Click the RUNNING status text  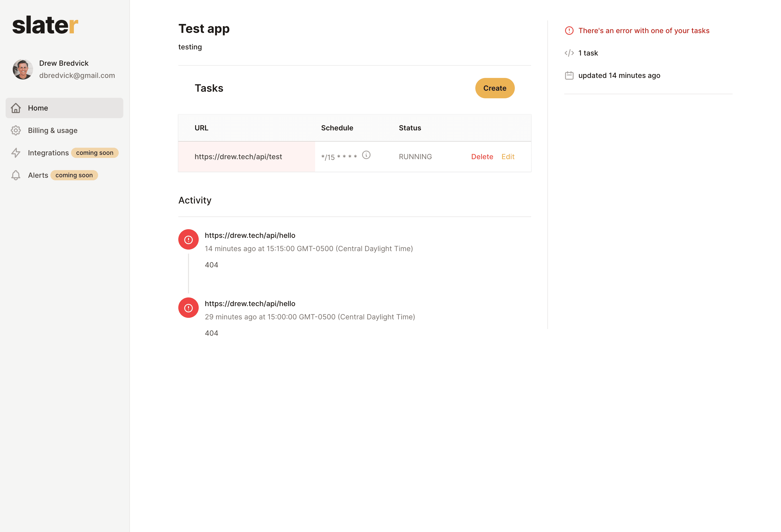pos(415,157)
